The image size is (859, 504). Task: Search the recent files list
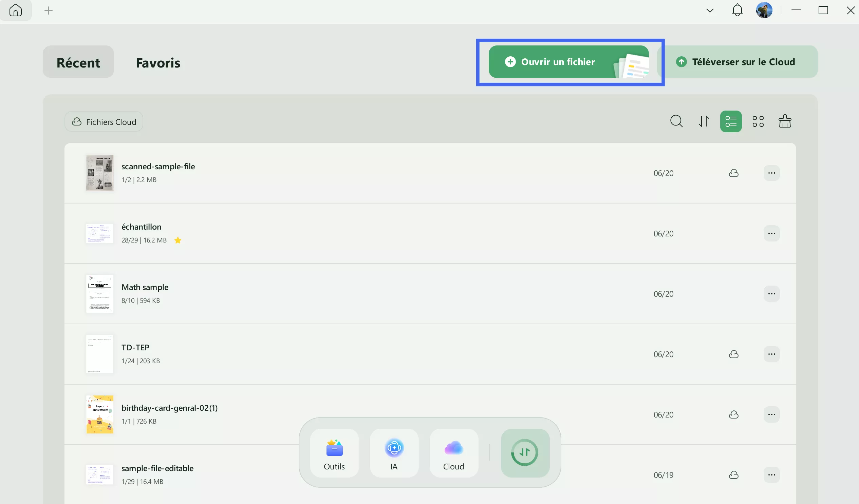pyautogui.click(x=676, y=121)
